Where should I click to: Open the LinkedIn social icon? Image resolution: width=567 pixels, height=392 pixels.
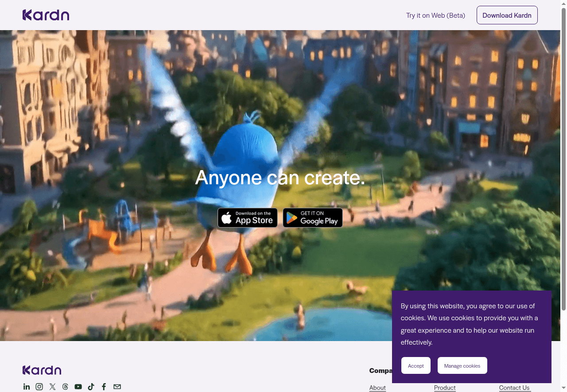tap(27, 387)
